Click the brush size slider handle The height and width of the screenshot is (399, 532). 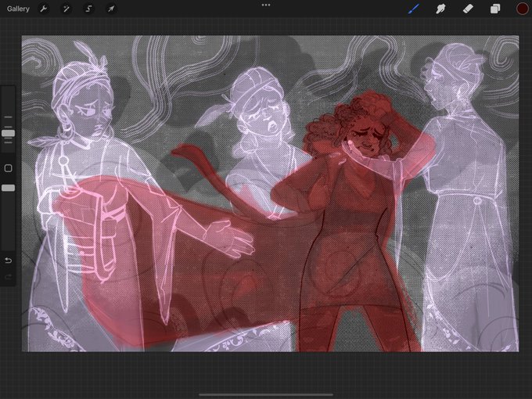pos(8,133)
